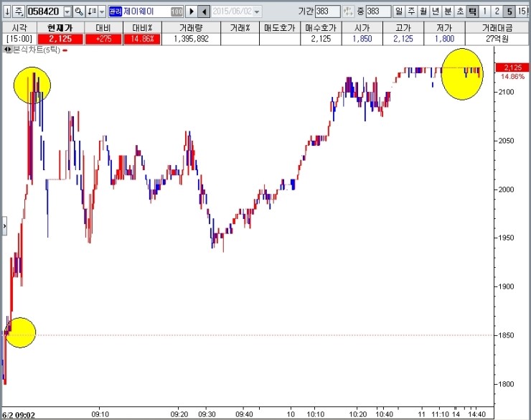Viewport: 531px width, 420px height.
Task: Click the red 2,125 price label on axis
Action: [512, 67]
